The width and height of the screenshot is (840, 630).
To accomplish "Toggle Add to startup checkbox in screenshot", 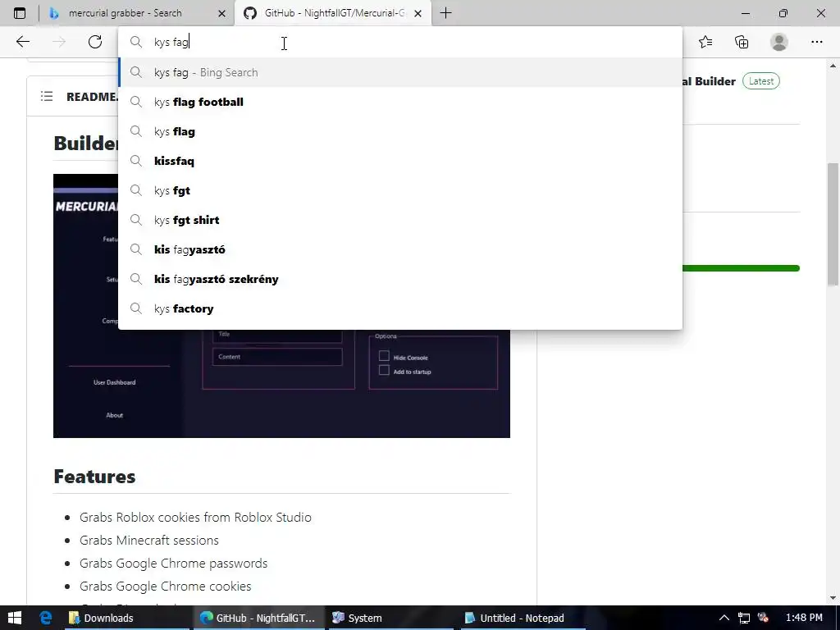I will tap(384, 371).
